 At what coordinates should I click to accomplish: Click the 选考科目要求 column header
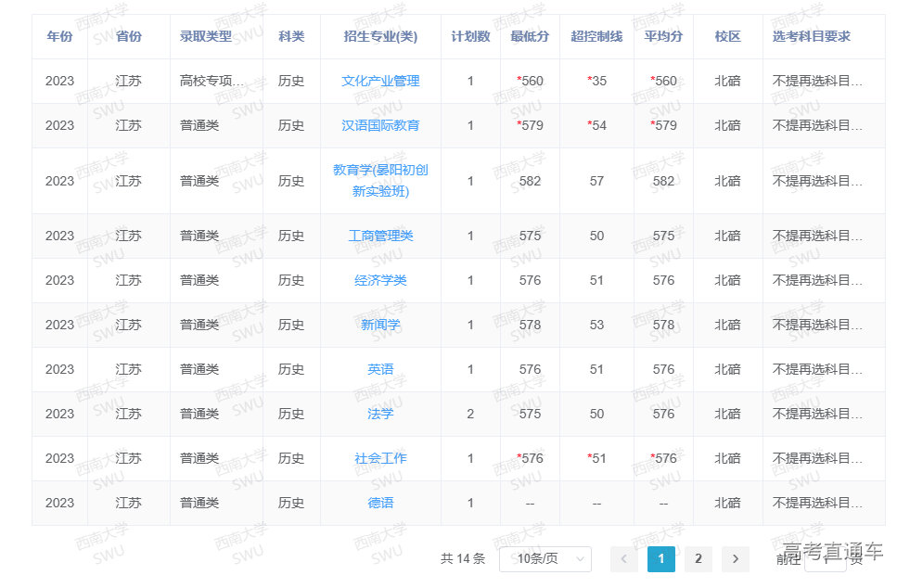click(x=812, y=37)
